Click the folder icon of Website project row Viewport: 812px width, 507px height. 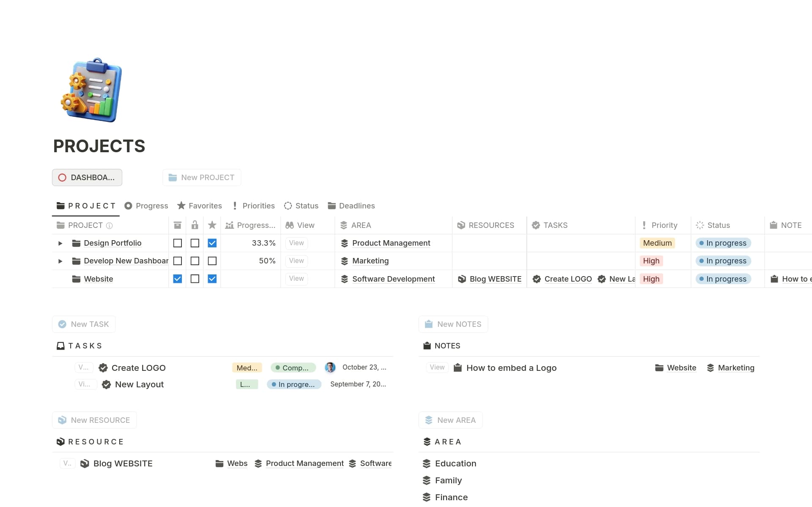(x=76, y=279)
